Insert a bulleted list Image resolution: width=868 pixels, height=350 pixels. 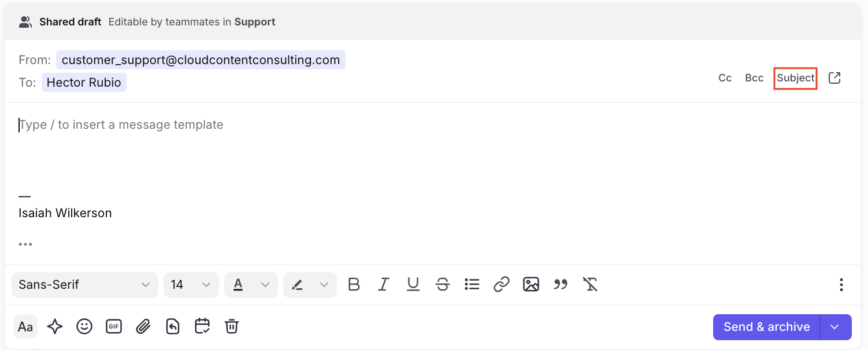(x=472, y=285)
